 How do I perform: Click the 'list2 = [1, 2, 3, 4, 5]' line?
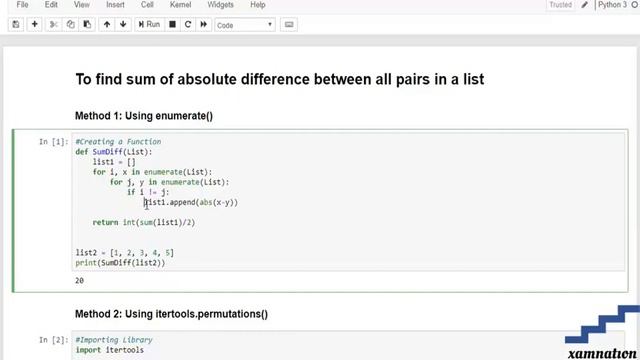tap(124, 253)
